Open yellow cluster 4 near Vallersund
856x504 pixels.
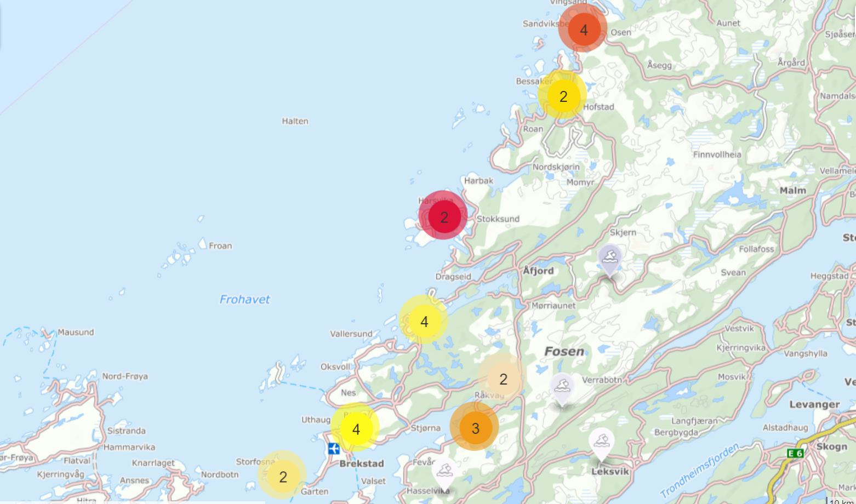(424, 321)
